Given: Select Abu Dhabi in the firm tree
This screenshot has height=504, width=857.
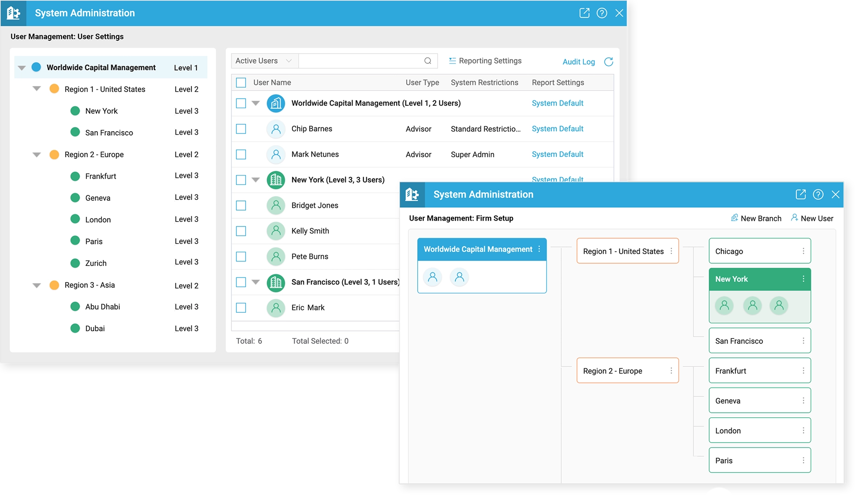Looking at the screenshot, I should [x=102, y=307].
